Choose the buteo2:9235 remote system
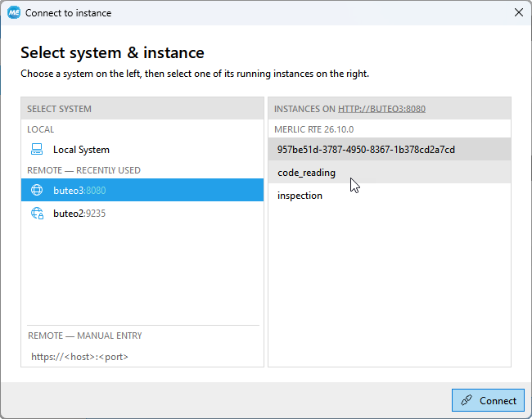The image size is (532, 419). [x=142, y=214]
